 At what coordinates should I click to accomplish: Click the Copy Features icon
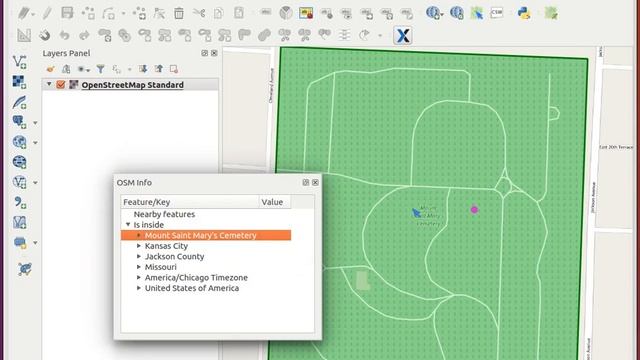(x=219, y=13)
